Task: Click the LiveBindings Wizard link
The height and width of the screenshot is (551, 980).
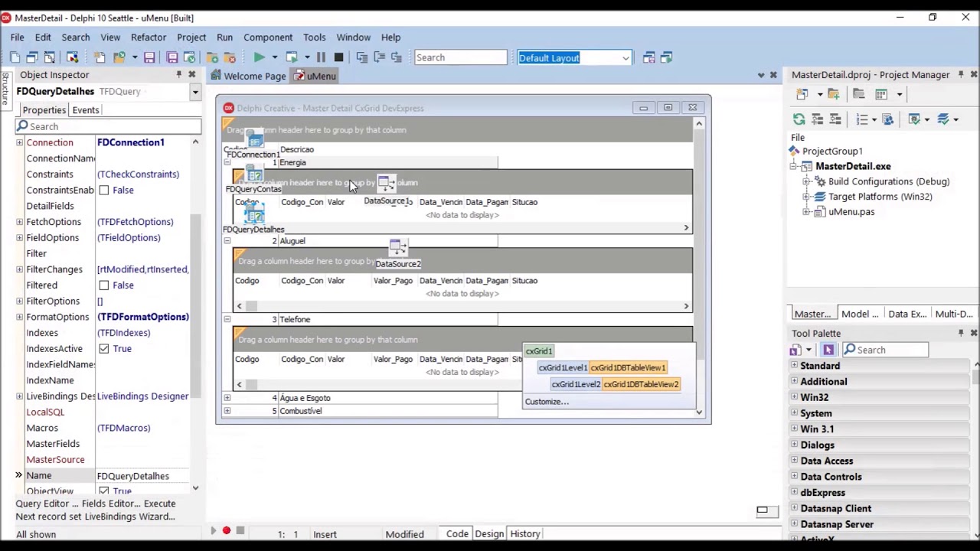Action: (x=129, y=517)
